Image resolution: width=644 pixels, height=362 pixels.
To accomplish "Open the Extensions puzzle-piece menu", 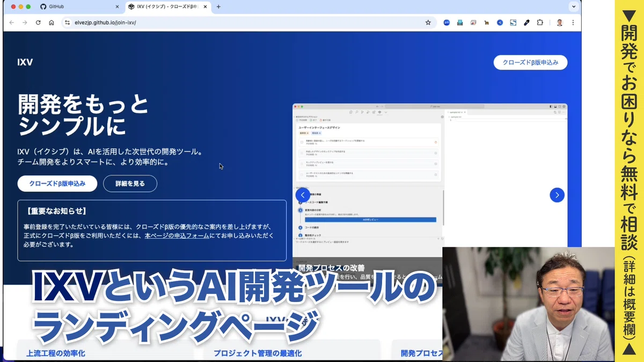I will point(540,23).
